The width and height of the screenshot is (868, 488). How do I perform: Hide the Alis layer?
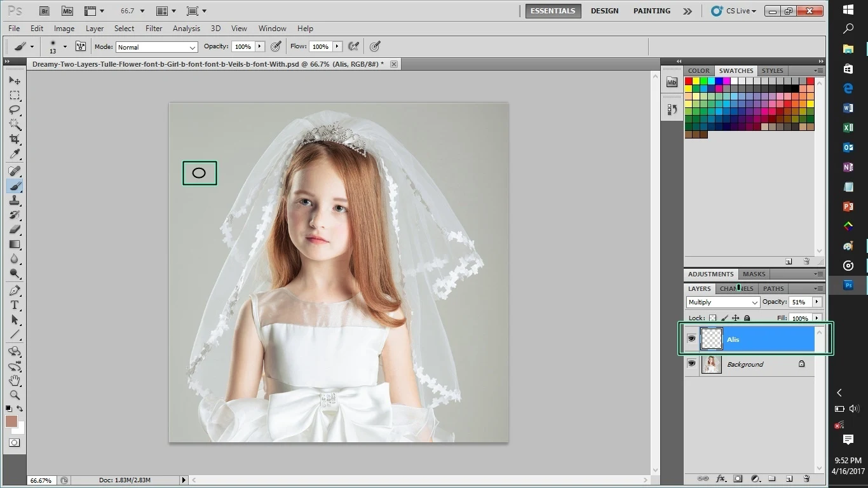point(691,339)
